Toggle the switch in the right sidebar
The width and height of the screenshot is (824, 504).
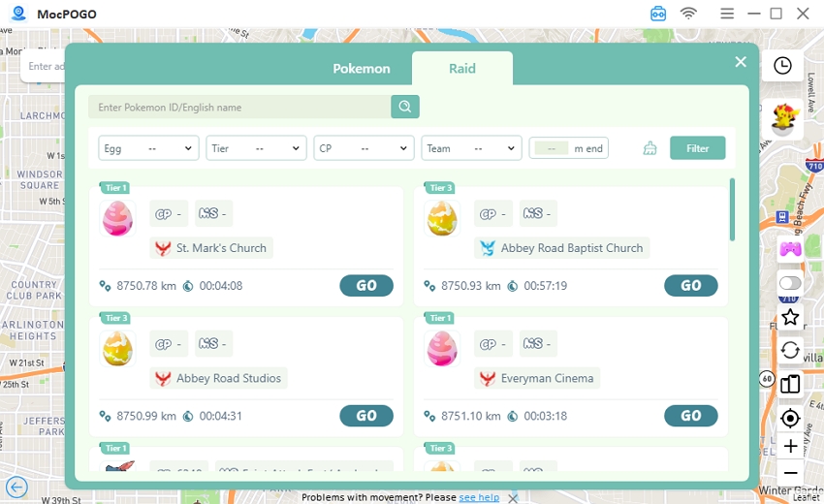[x=790, y=283]
